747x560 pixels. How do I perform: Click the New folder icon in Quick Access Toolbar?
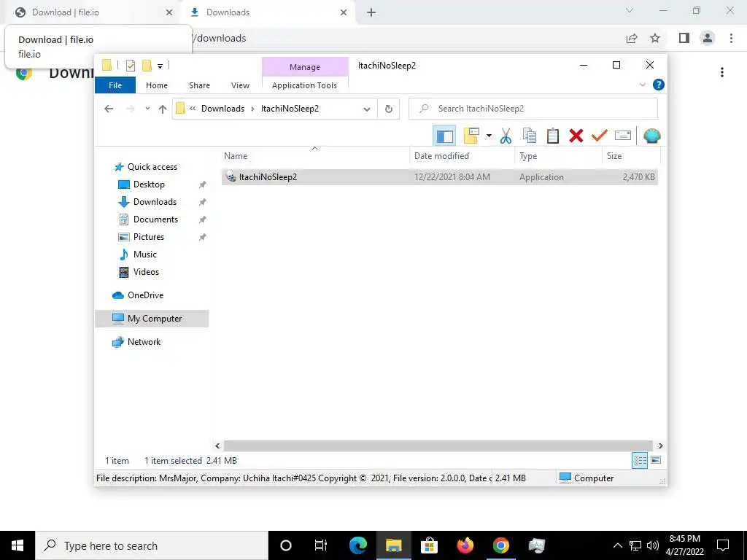[147, 66]
